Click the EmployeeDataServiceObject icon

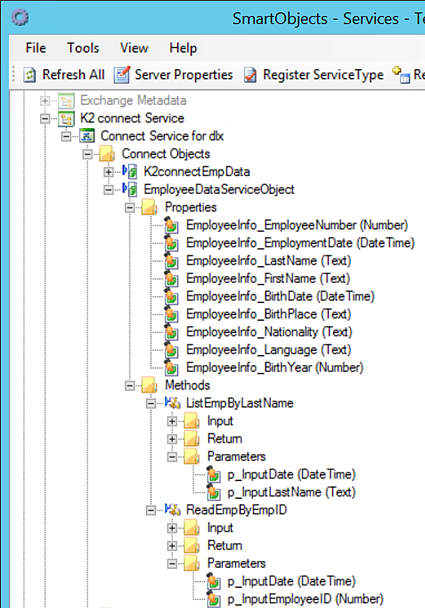[130, 189]
